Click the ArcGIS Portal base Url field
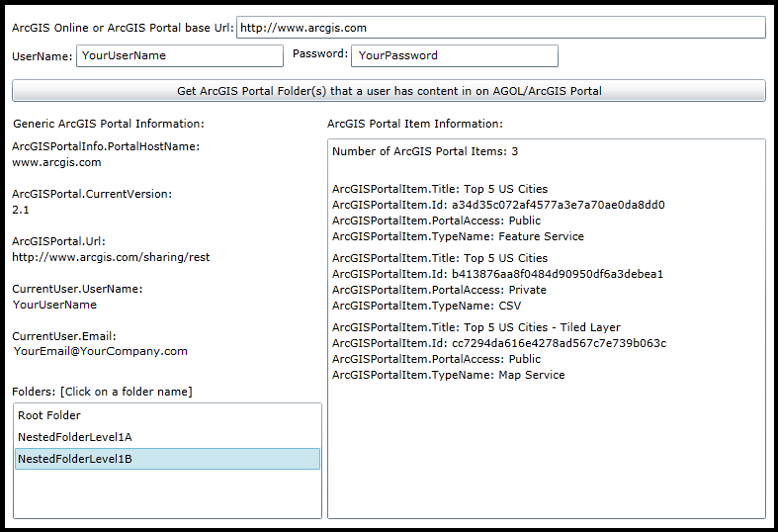Image resolution: width=778 pixels, height=532 pixels. point(501,28)
